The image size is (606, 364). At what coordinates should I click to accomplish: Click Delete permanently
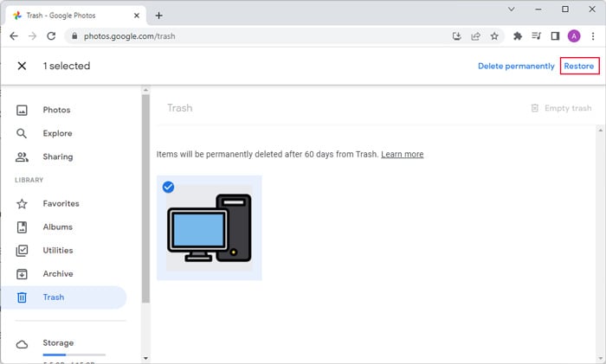[x=516, y=66]
